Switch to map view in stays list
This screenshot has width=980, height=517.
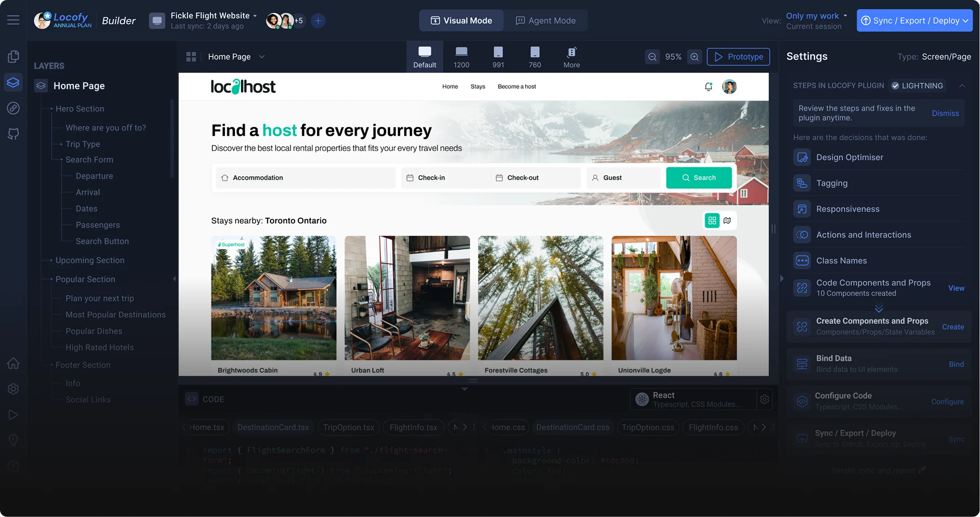727,221
